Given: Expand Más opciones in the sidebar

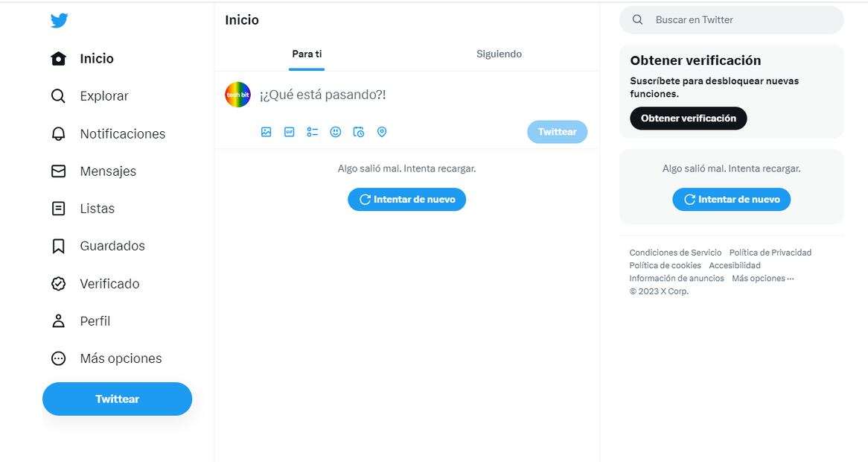Looking at the screenshot, I should 121,358.
